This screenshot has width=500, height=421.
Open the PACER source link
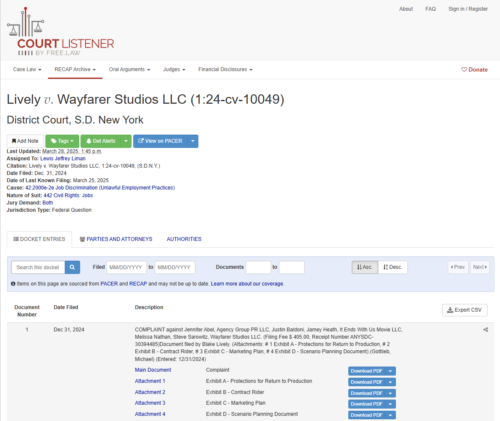click(109, 284)
